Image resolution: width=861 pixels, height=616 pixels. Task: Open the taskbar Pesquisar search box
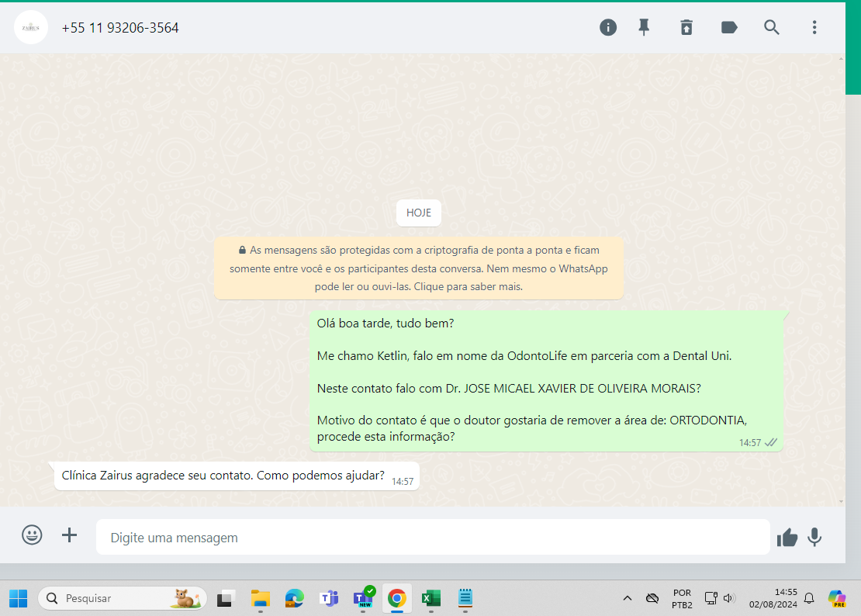click(x=122, y=598)
